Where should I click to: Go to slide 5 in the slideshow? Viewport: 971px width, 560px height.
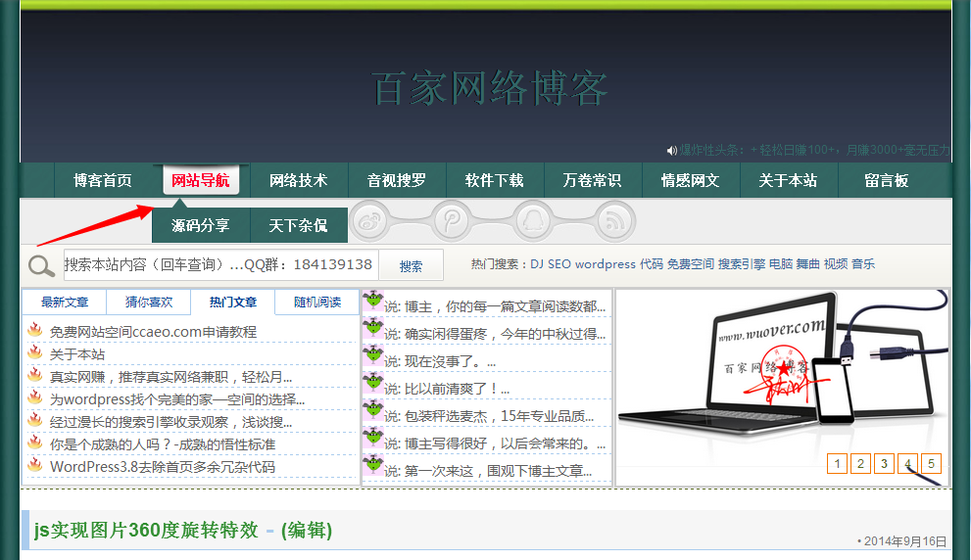tap(932, 463)
